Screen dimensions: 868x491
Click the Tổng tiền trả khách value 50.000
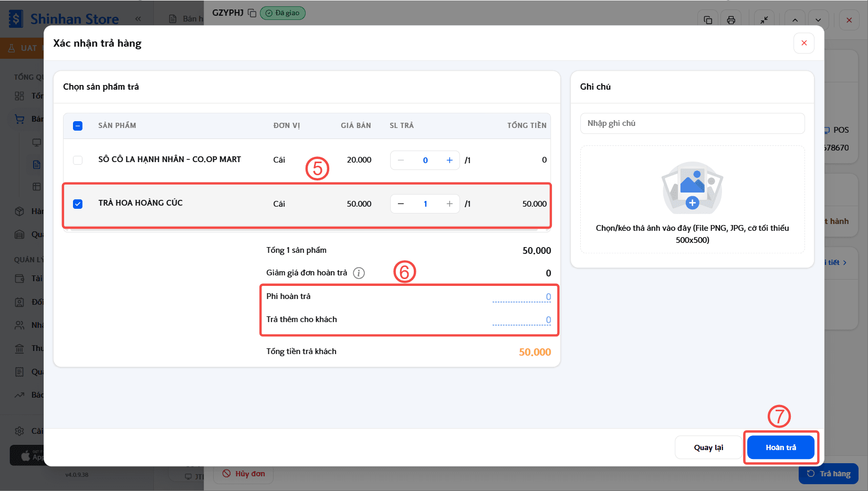[x=535, y=352]
